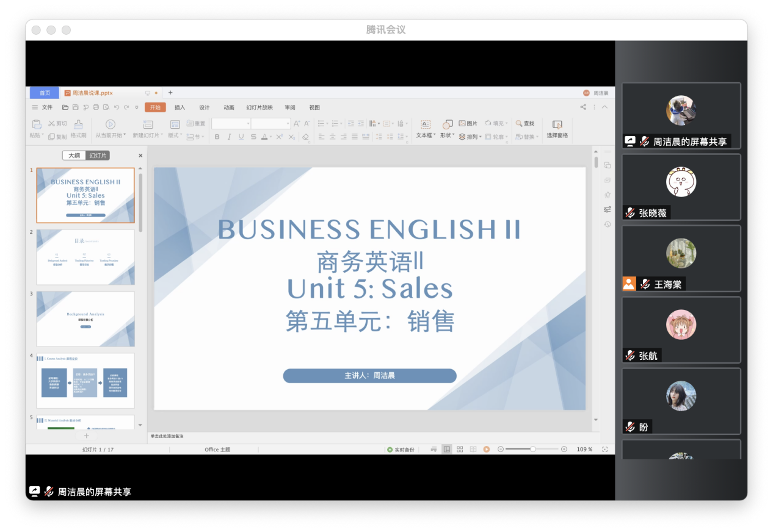
Task: Switch to the 幻灯片放映 tab
Action: click(x=258, y=107)
